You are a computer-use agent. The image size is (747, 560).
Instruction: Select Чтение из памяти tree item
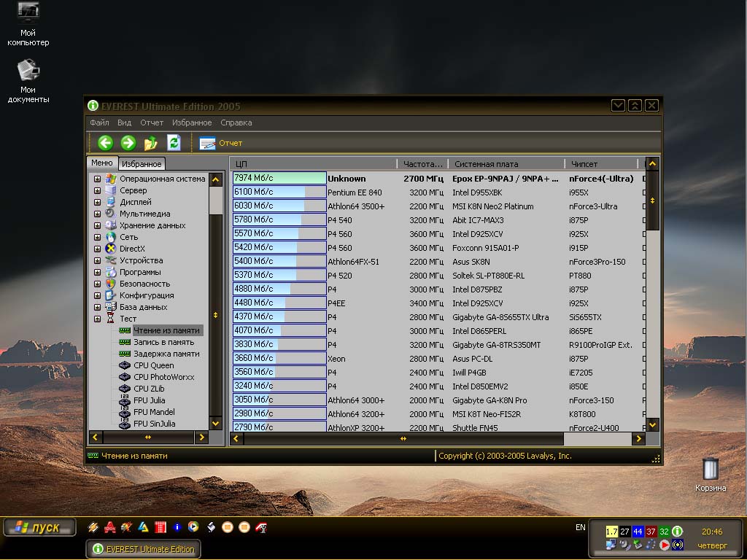[x=166, y=330]
